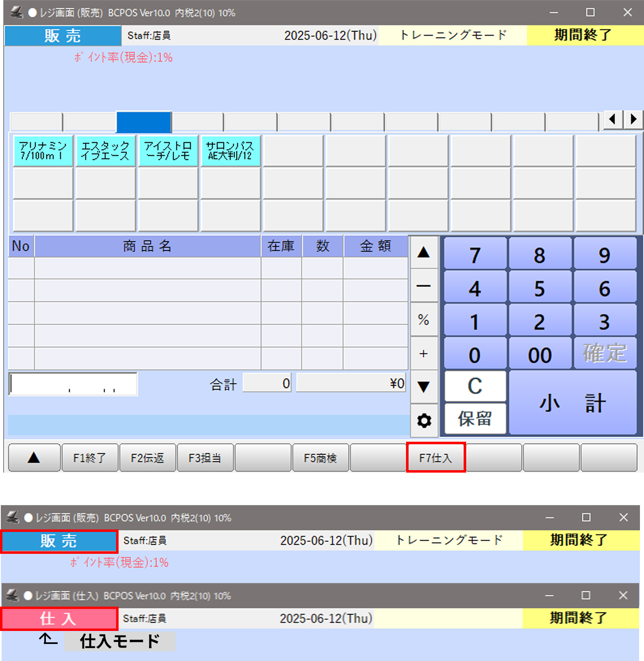Click the gear settings icon beside keypad
The image size is (644, 661).
(x=424, y=421)
